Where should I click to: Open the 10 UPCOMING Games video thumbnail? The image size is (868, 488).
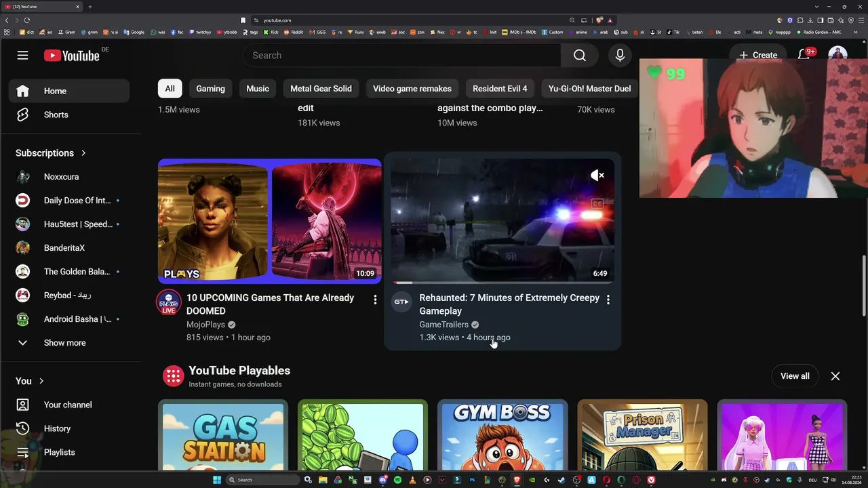pos(270,221)
